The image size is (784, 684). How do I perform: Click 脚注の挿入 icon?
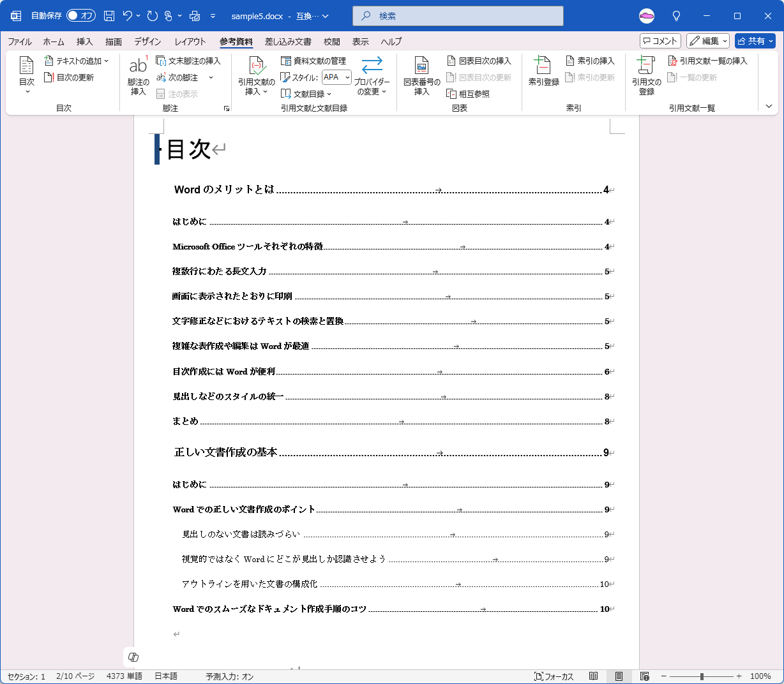coord(138,75)
